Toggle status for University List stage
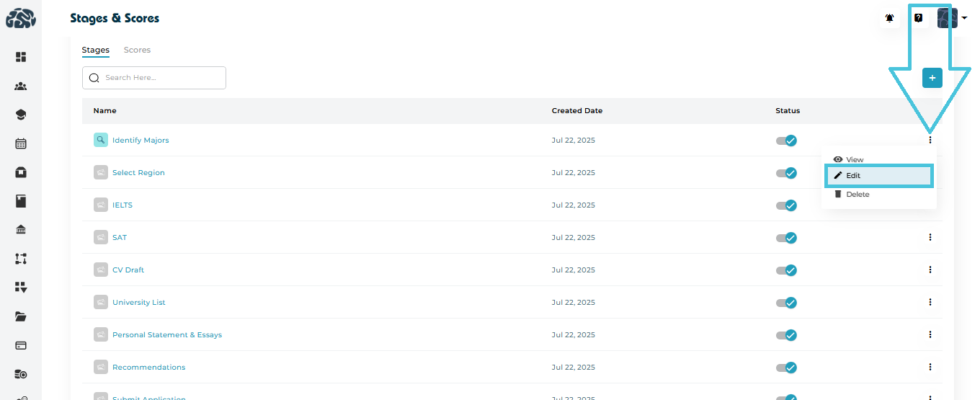 coord(786,303)
